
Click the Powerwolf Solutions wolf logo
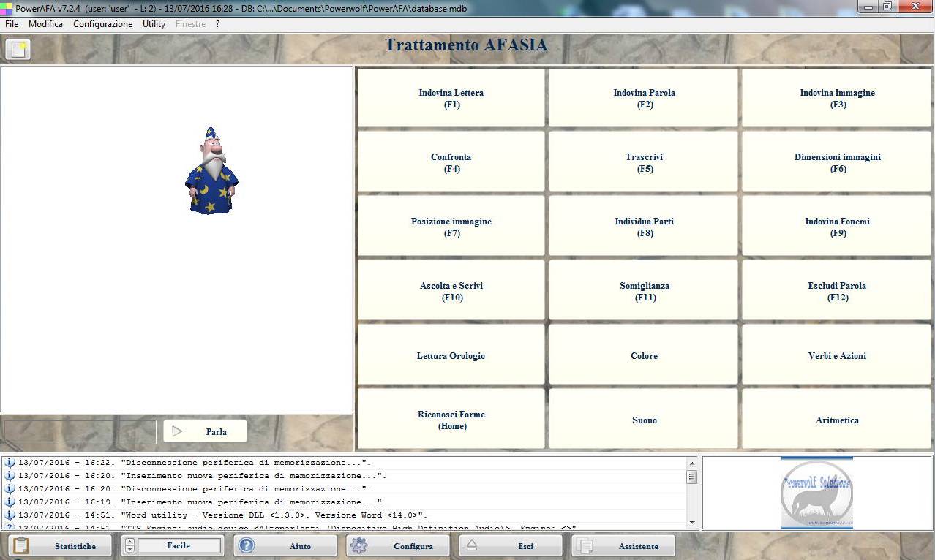point(816,493)
